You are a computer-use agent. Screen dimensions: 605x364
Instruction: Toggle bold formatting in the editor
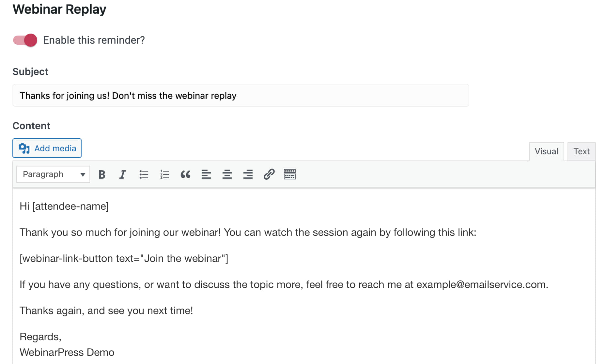pyautogui.click(x=102, y=174)
